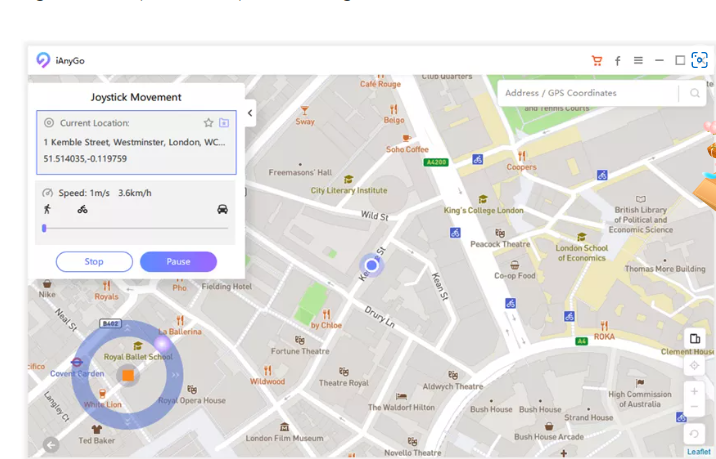This screenshot has width=716, height=459.
Task: Open the shopping cart icon
Action: [596, 61]
